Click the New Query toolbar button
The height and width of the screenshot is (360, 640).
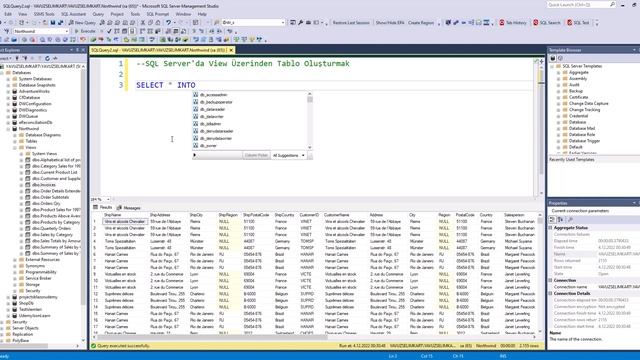pyautogui.click(x=82, y=22)
